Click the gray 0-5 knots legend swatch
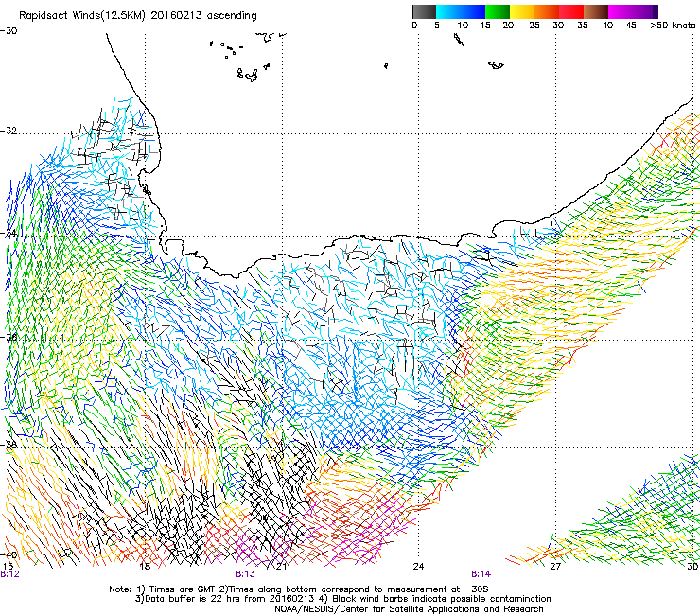 pyautogui.click(x=424, y=11)
